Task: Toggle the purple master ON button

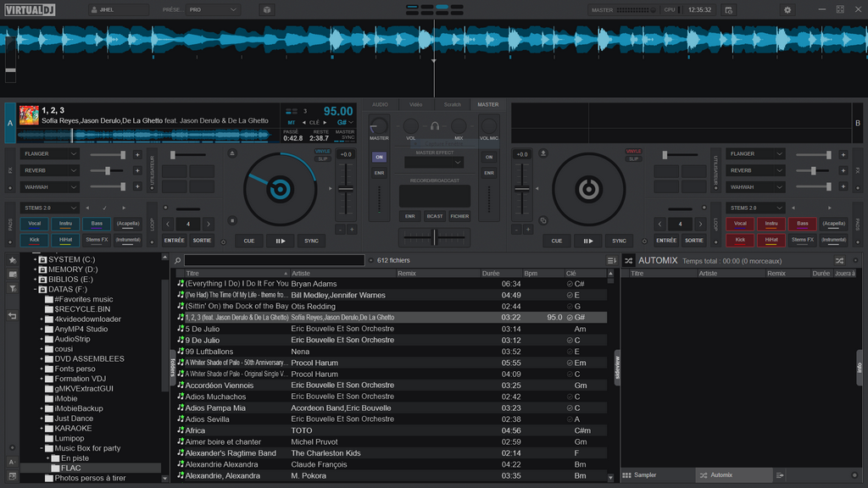Action: coord(379,157)
